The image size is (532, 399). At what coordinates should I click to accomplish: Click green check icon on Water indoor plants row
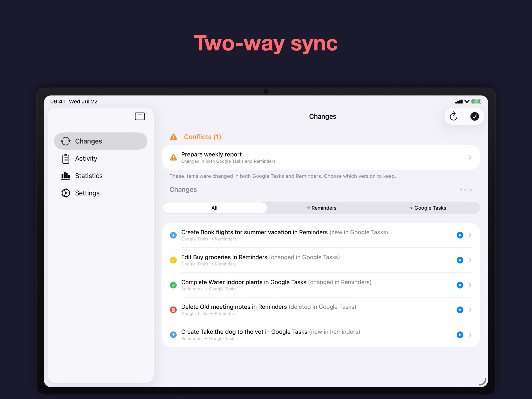click(173, 285)
